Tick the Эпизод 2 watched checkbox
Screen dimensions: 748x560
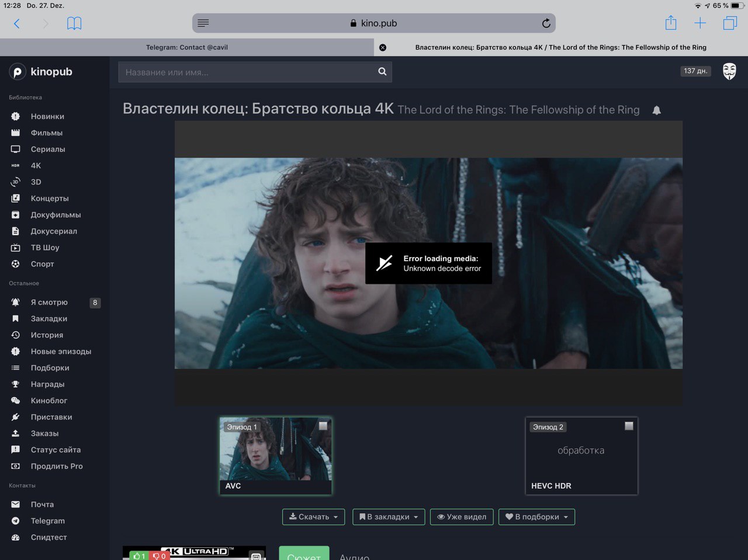point(629,426)
